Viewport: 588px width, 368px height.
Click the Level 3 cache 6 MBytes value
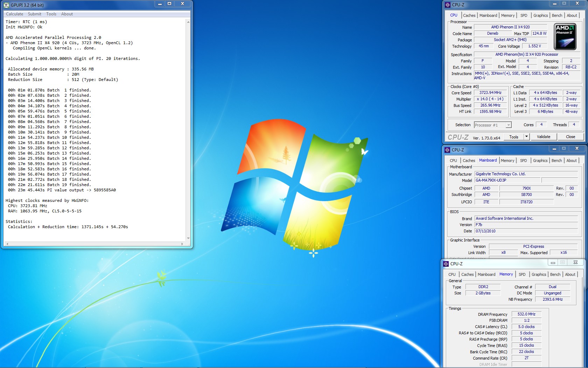tap(545, 112)
